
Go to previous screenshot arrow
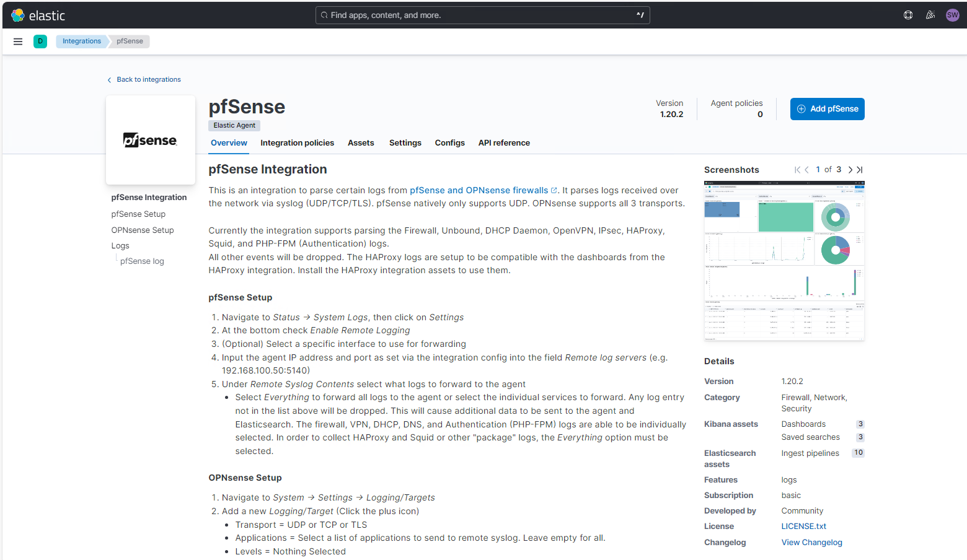[806, 170]
